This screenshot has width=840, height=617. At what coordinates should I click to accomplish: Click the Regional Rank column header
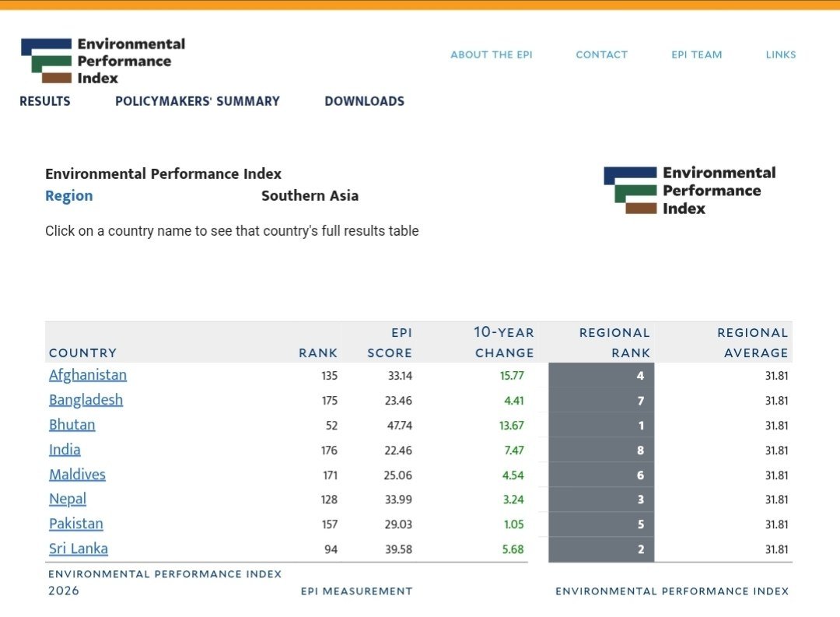[x=614, y=342]
